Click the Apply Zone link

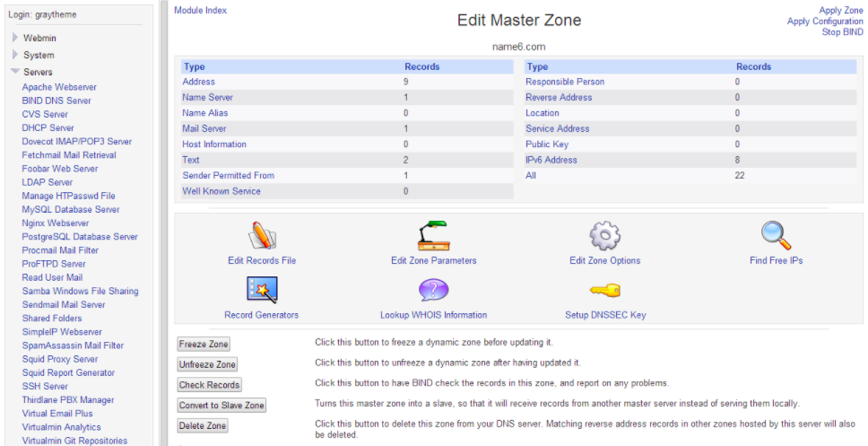[x=841, y=10]
